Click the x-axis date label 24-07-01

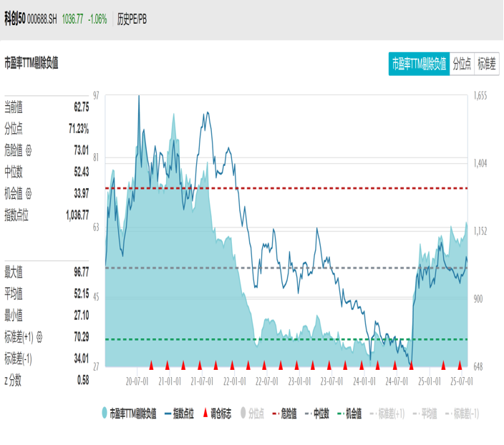[397, 381]
